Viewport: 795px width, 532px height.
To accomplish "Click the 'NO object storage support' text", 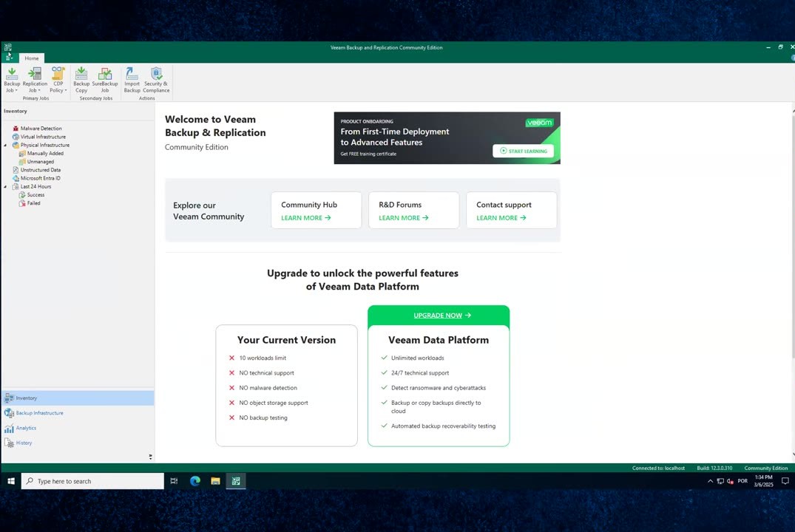I will (x=274, y=403).
